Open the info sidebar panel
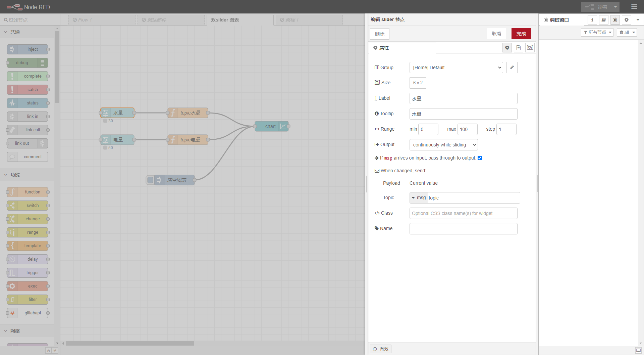Viewport: 644px width, 355px height. tap(592, 20)
